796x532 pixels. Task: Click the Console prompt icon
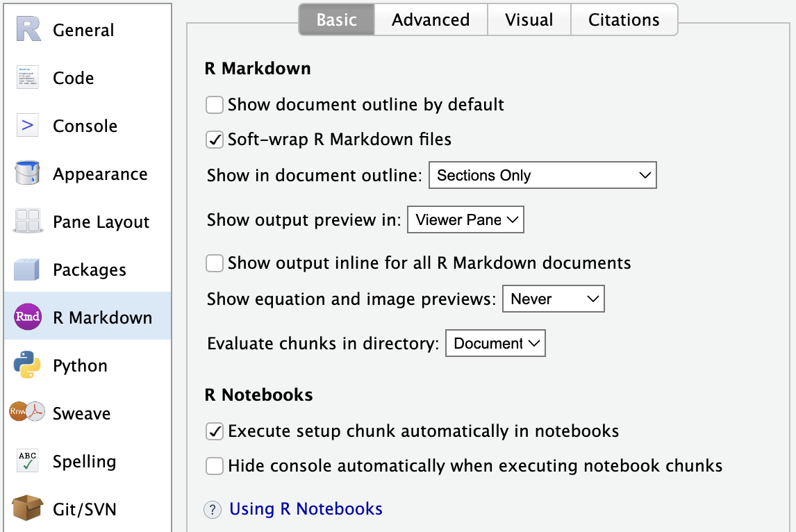[x=27, y=125]
